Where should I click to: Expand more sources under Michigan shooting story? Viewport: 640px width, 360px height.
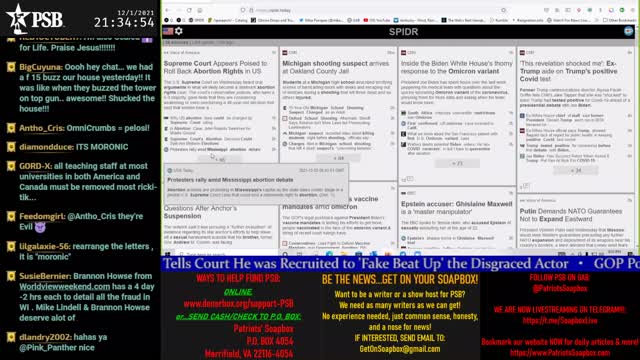pos(338,158)
